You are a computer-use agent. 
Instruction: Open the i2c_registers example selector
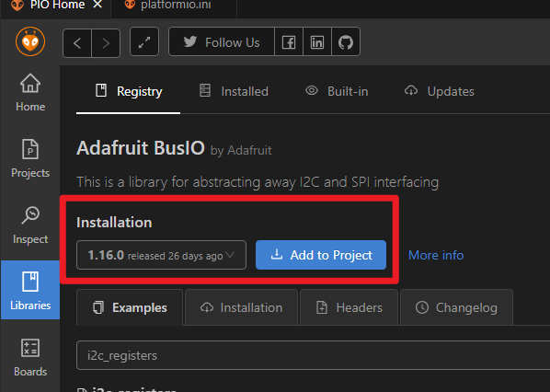[313, 355]
